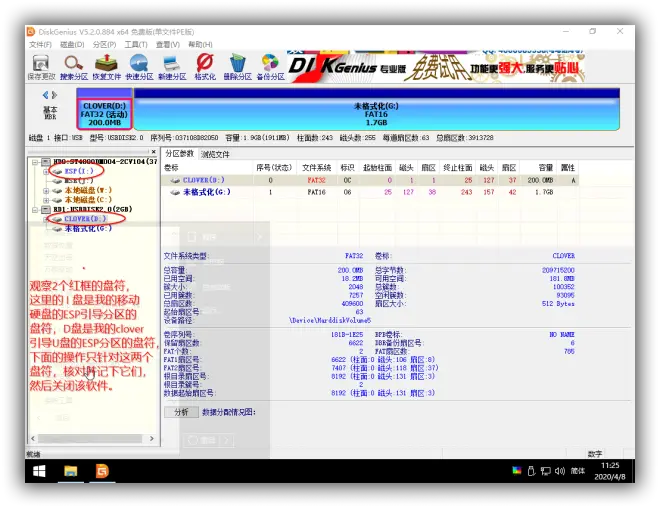Viewport: 660px width, 508px height.
Task: Open the File (文件) menu
Action: [x=40, y=45]
